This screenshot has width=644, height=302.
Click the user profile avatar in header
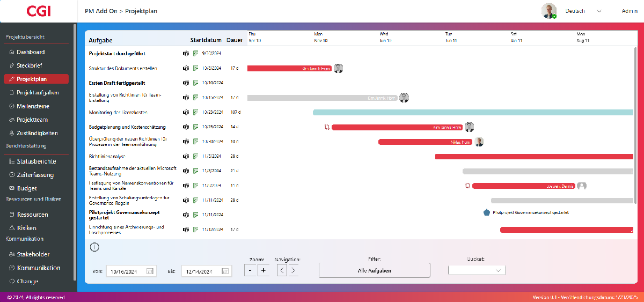(x=548, y=11)
